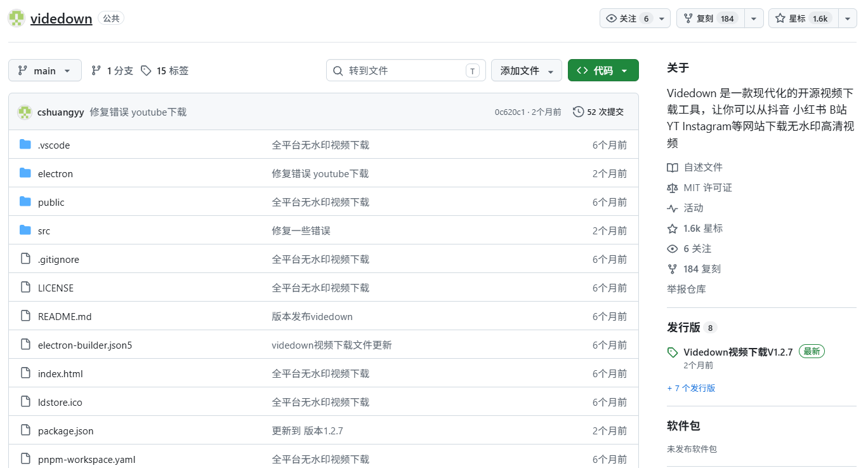The width and height of the screenshot is (868, 468).
Task: Open the .vscode folder icon
Action: pyautogui.click(x=25, y=144)
